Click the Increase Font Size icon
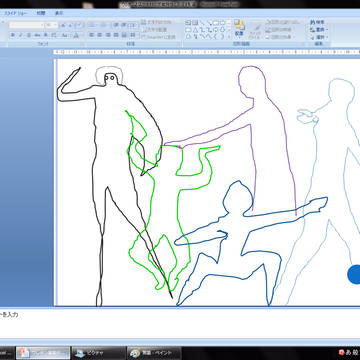 [x=64, y=25]
